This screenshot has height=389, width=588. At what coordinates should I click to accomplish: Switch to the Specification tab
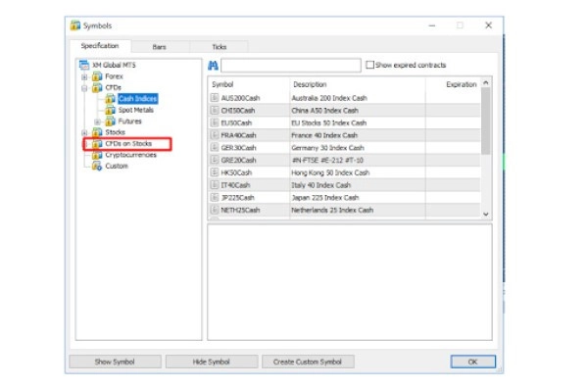pyautogui.click(x=100, y=46)
